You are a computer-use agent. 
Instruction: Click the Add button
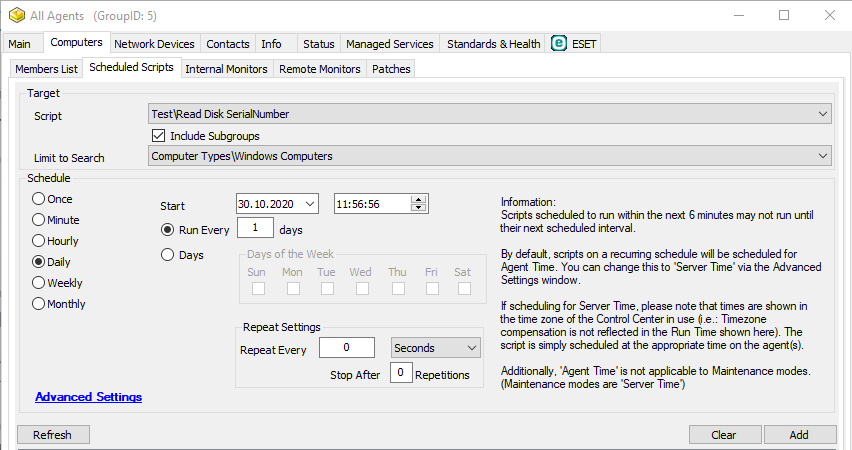click(799, 435)
